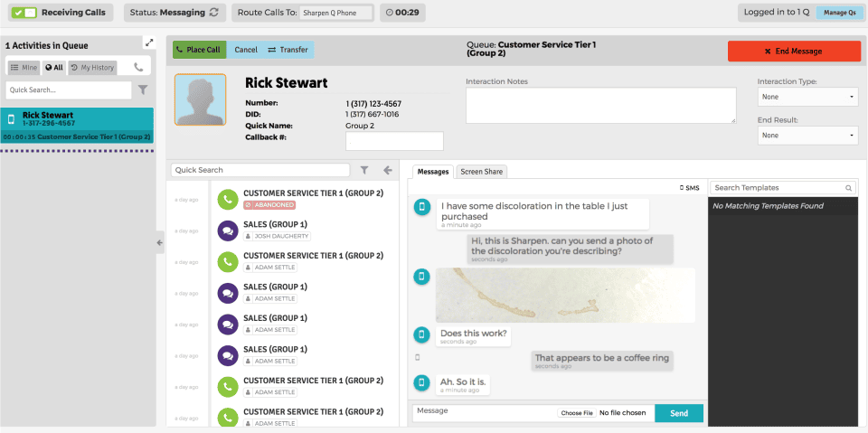Viewport: 868px width, 433px height.
Task: Switch to the Screen Share tab
Action: (x=482, y=172)
